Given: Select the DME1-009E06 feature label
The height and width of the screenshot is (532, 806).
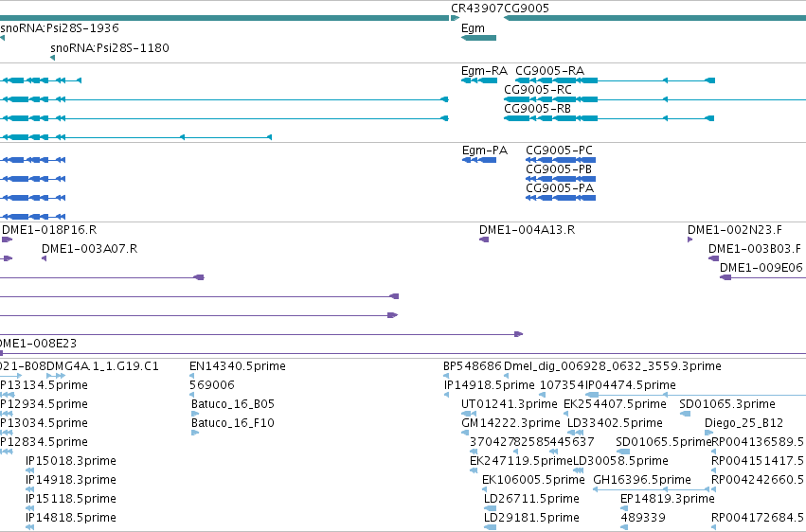Looking at the screenshot, I should click(x=761, y=268).
